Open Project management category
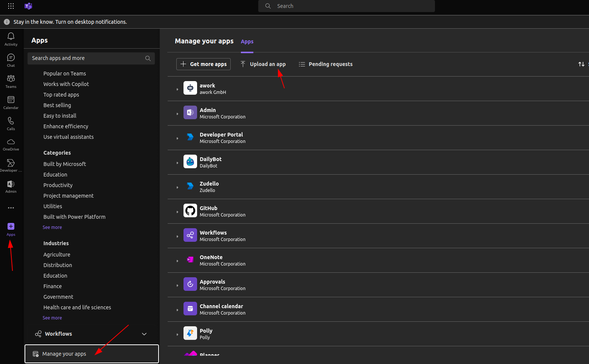The image size is (589, 364). pos(68,196)
